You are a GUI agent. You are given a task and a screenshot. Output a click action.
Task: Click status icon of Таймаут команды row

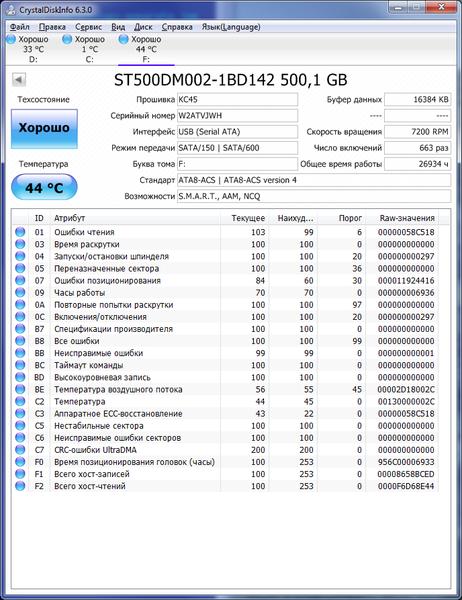click(x=20, y=365)
